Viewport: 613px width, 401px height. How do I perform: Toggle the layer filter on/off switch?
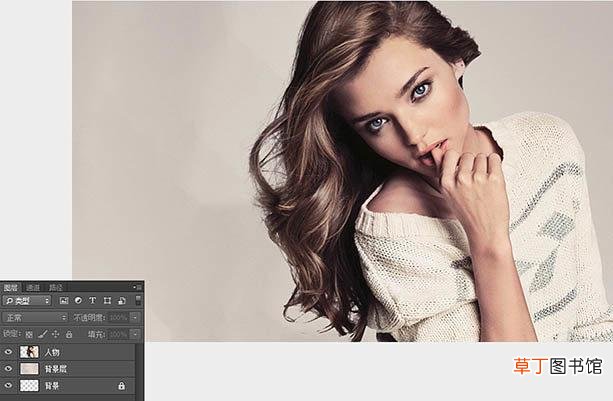click(x=138, y=300)
